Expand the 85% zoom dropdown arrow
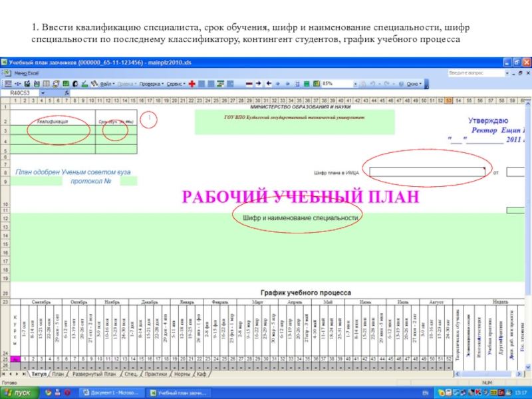This screenshot has height=399, width=532. coord(356,84)
